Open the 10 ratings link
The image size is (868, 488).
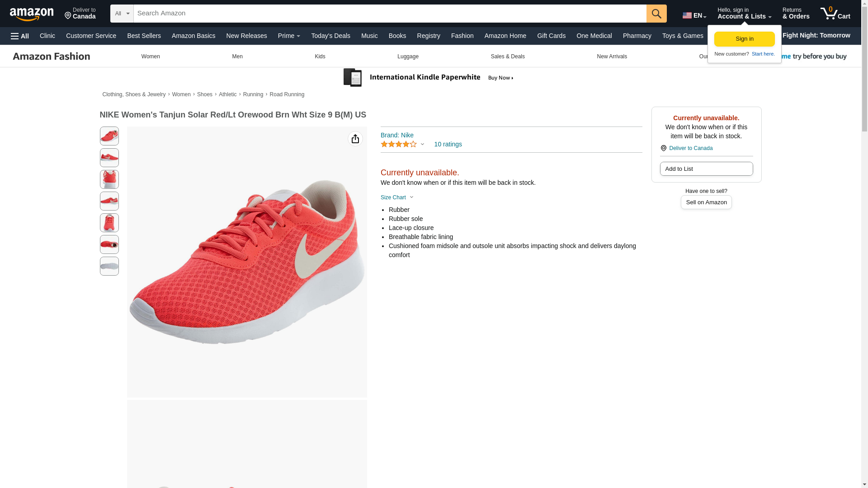[448, 144]
